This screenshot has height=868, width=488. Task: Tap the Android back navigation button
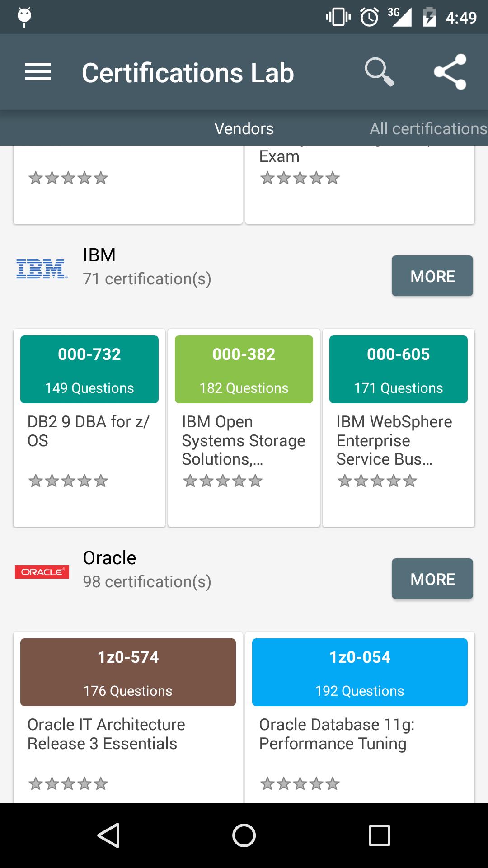[x=108, y=835]
